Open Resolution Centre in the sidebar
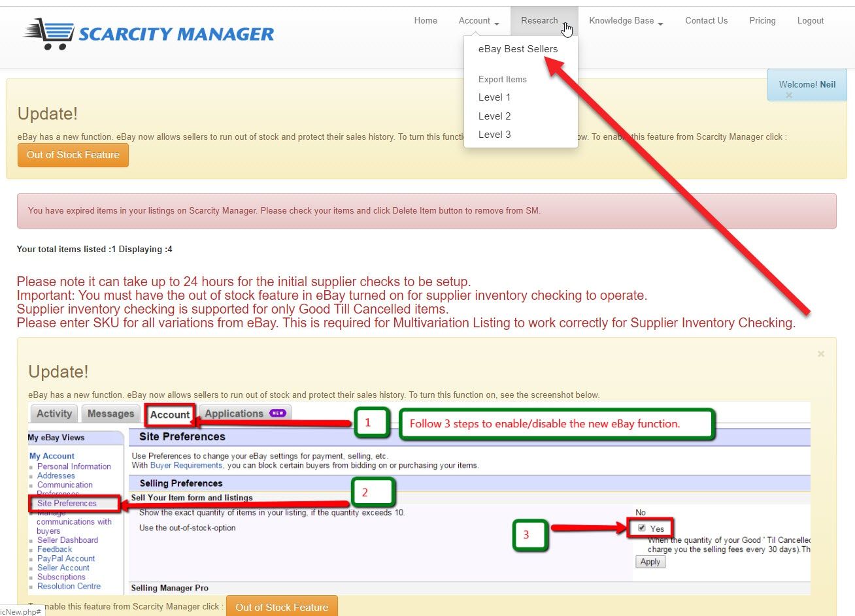 point(69,586)
